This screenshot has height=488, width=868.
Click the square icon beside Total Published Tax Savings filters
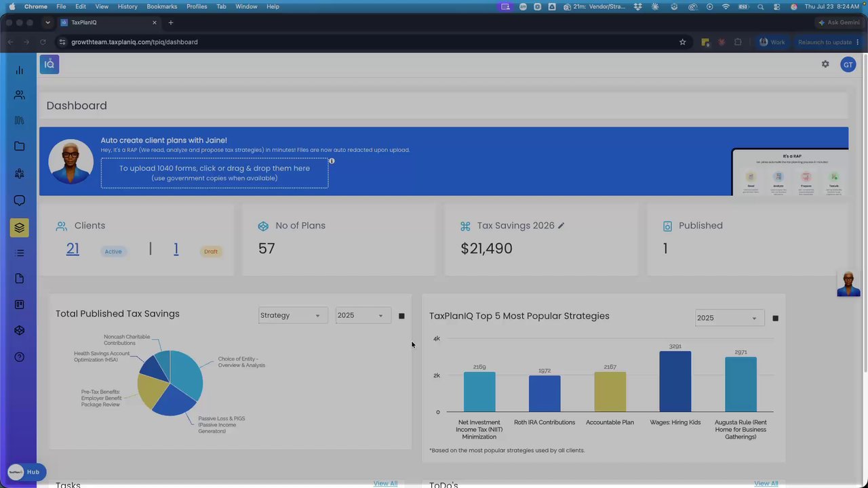(401, 316)
